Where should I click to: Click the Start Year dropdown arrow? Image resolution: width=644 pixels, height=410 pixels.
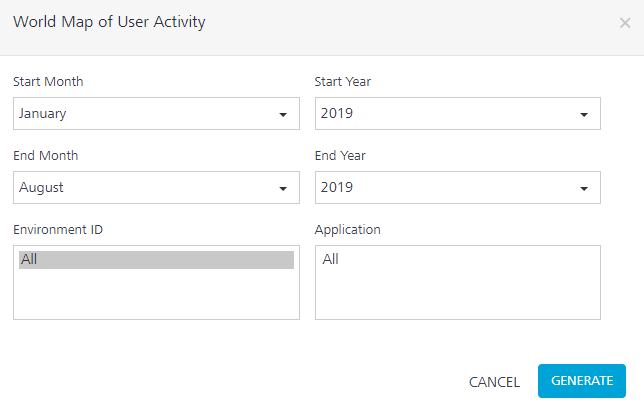pos(584,114)
